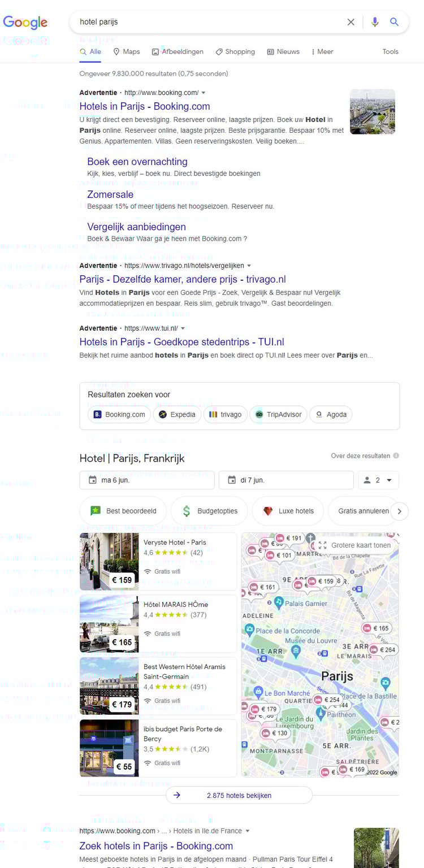Open check-out date 'di 7 jun.' picker
This screenshot has height=868, width=424.
tap(286, 480)
